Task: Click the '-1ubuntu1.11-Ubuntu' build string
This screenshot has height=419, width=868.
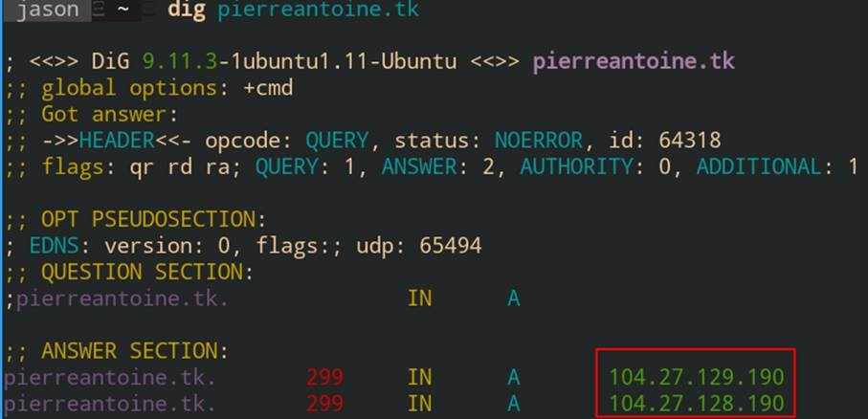Action: [338, 61]
